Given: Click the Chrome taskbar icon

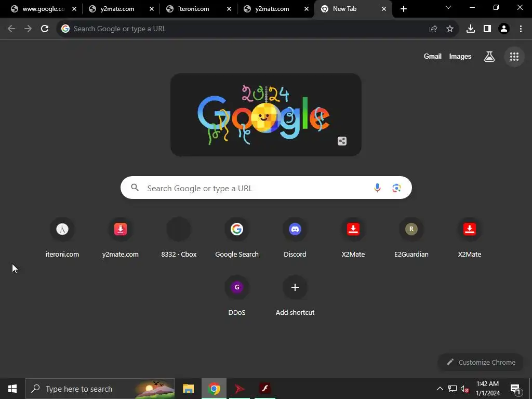Looking at the screenshot, I should point(214,389).
